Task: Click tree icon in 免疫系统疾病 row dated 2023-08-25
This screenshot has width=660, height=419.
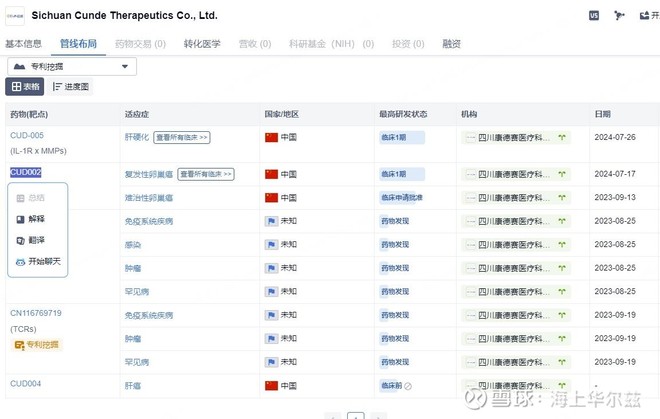Action: (562, 221)
